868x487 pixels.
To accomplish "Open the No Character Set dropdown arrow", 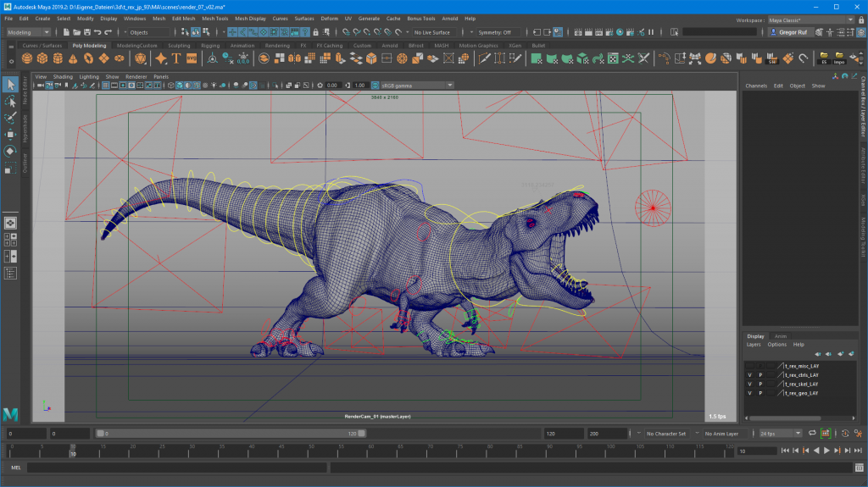I will click(639, 434).
